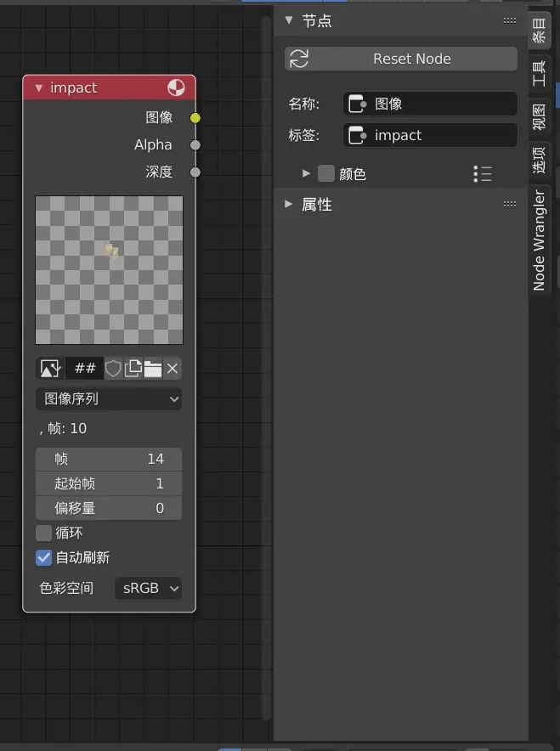Viewport: 560px width, 751px height.
Task: Switch to the 视图 sidebar tab
Action: pyautogui.click(x=539, y=117)
